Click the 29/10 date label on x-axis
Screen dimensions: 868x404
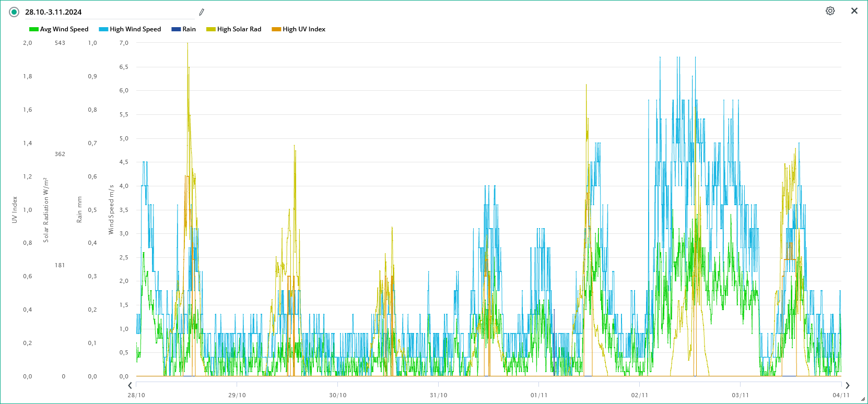tap(237, 395)
